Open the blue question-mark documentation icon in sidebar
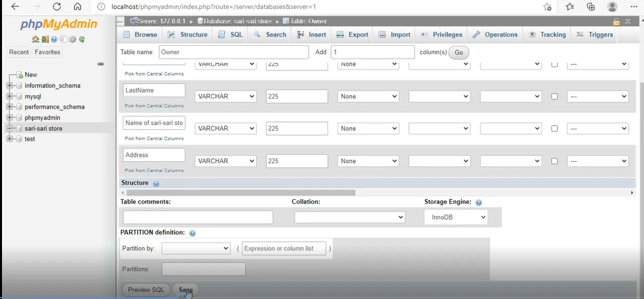The width and height of the screenshot is (644, 299). click(x=54, y=39)
